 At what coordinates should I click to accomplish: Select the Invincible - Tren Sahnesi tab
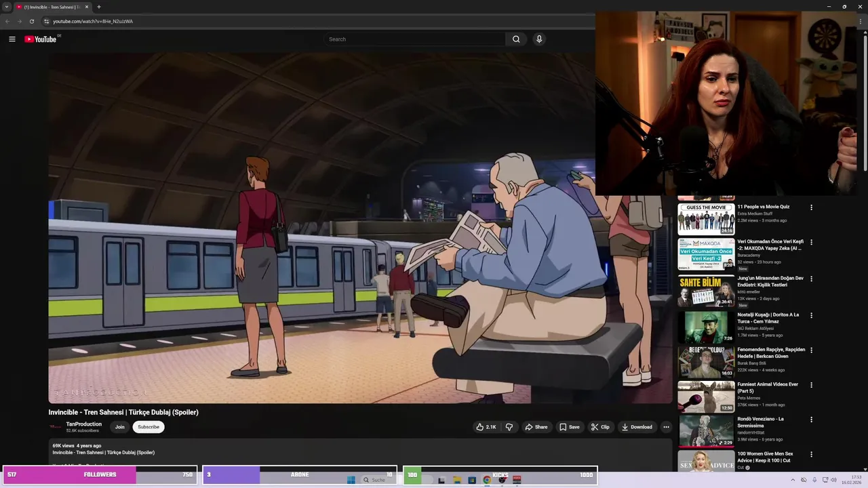(x=52, y=7)
